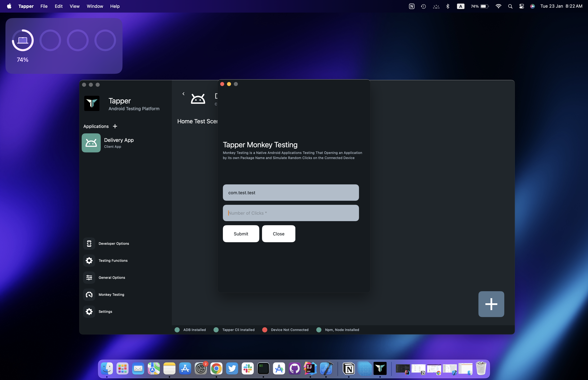This screenshot has width=588, height=380.
Task: Open GitHub Desktop from the Dock
Action: click(x=295, y=369)
